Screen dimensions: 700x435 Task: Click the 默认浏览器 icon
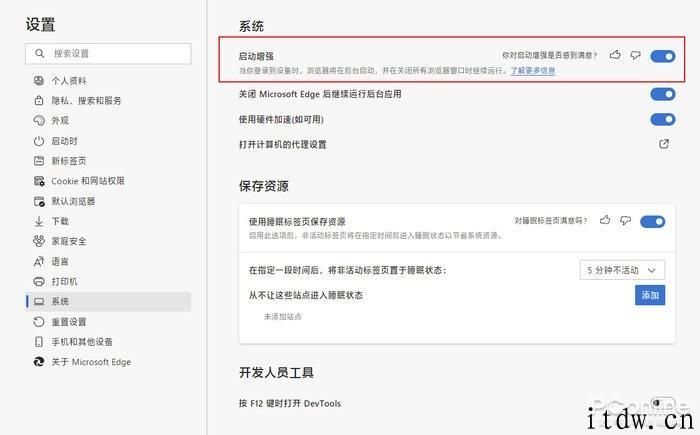(x=39, y=201)
